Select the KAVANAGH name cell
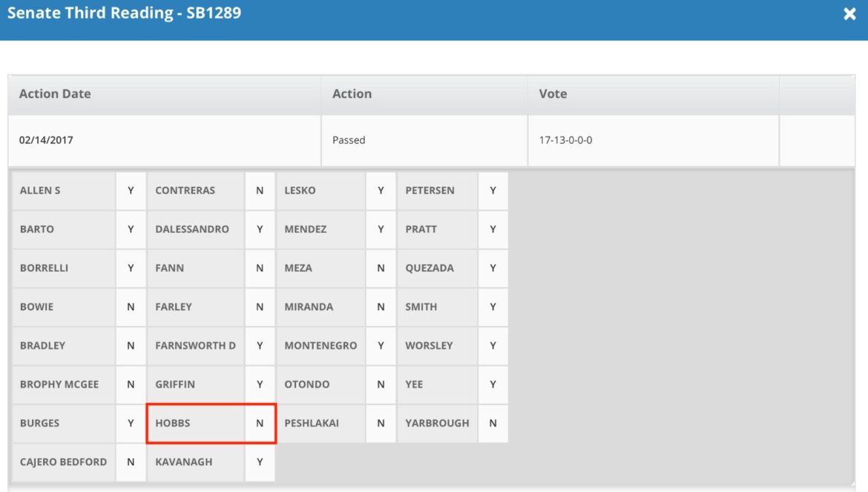Viewport: 868px width, 492px height. click(195, 462)
